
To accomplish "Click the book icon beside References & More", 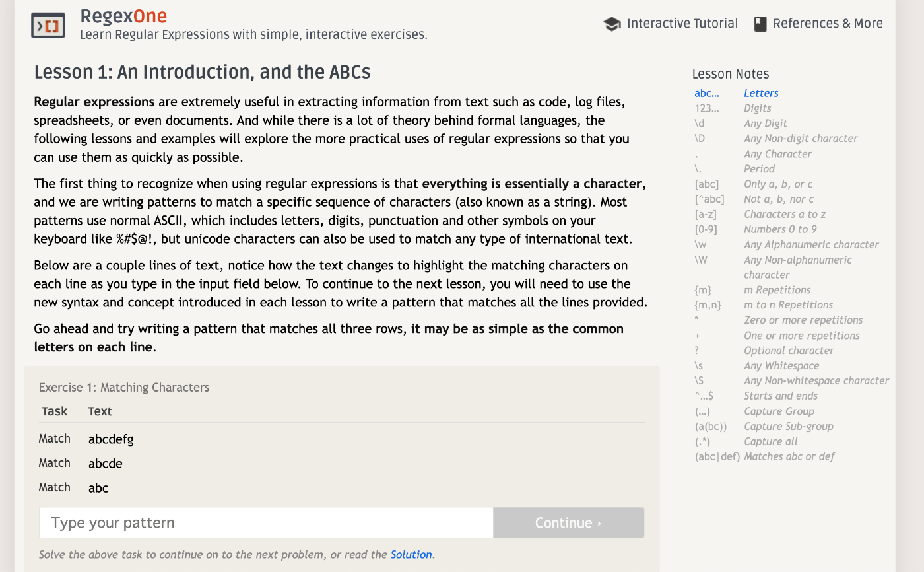I will tap(760, 24).
